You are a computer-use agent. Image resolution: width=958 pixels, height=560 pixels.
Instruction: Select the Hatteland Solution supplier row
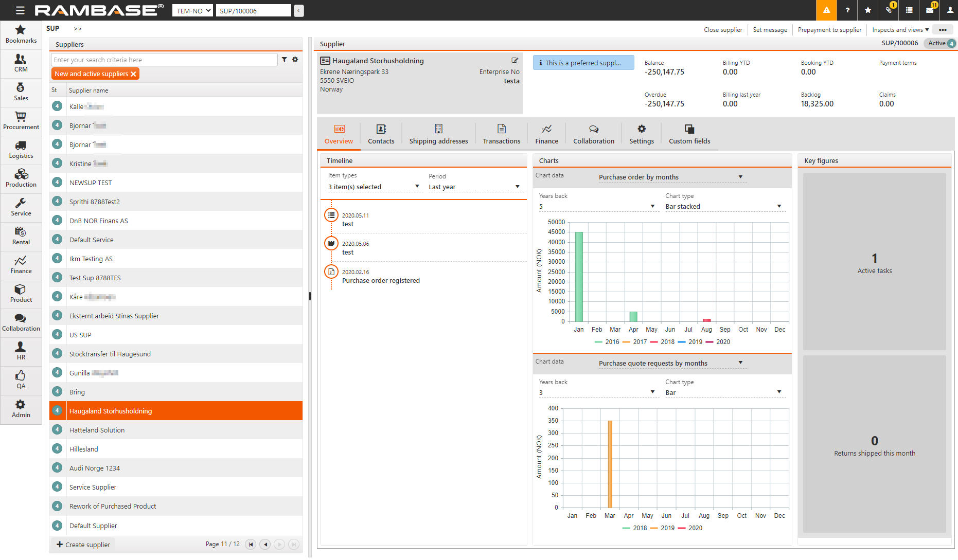[176, 430]
